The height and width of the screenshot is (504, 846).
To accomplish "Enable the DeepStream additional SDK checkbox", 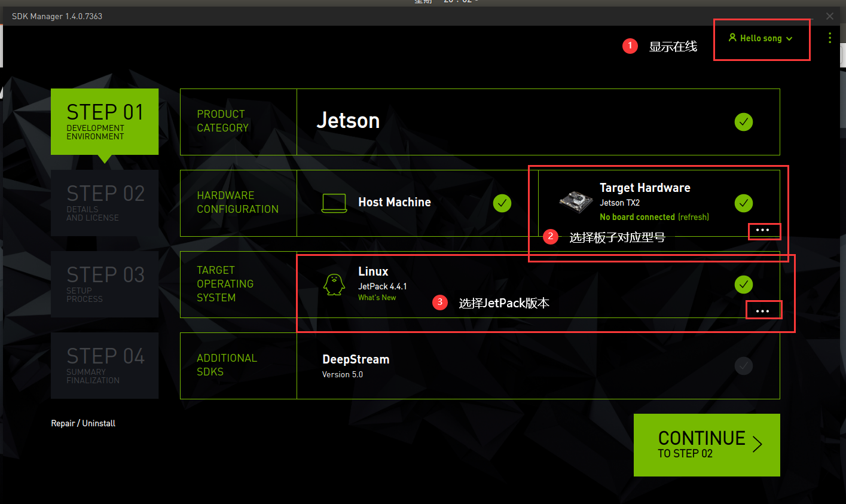I will click(x=744, y=366).
